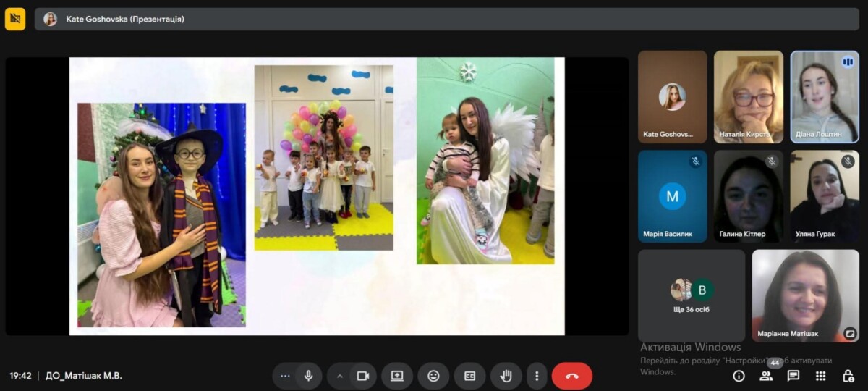Open the activities grid icon
This screenshot has width=868, height=391.
820,376
